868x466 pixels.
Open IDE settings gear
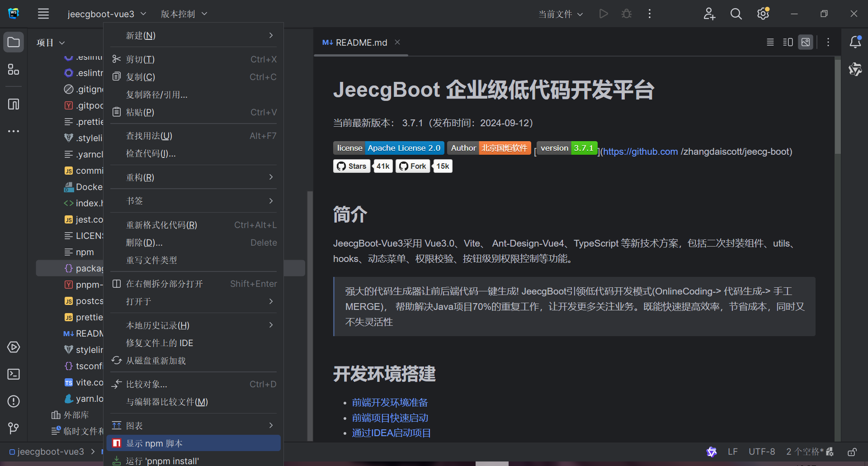(x=763, y=14)
